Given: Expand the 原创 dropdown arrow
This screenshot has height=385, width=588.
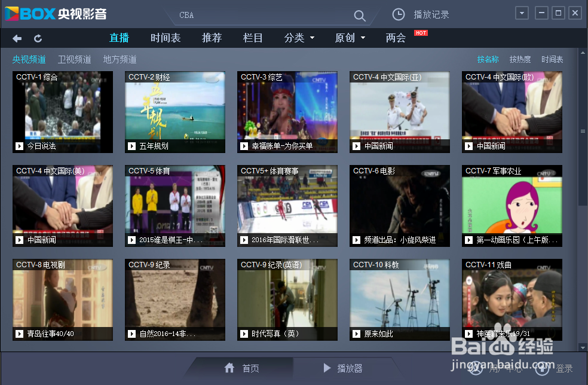Looking at the screenshot, I should coord(363,38).
